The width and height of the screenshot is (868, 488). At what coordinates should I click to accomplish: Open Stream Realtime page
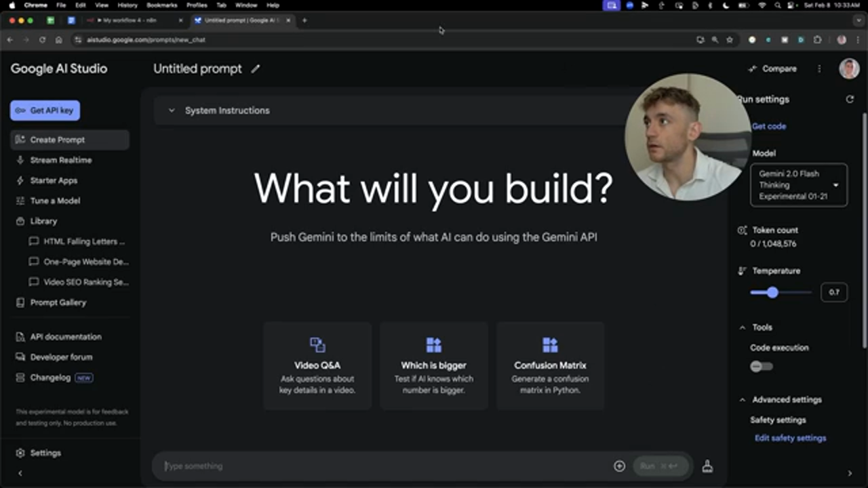pyautogui.click(x=60, y=160)
